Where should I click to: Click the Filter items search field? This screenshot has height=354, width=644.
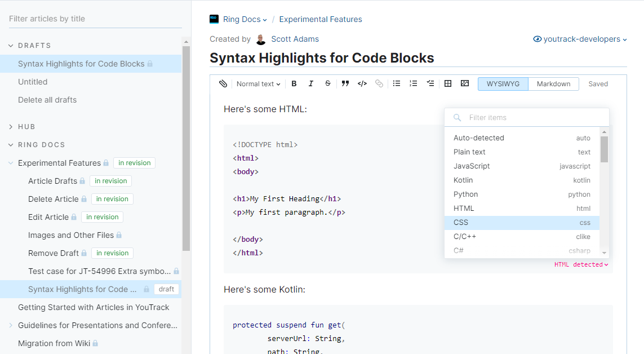[532, 117]
